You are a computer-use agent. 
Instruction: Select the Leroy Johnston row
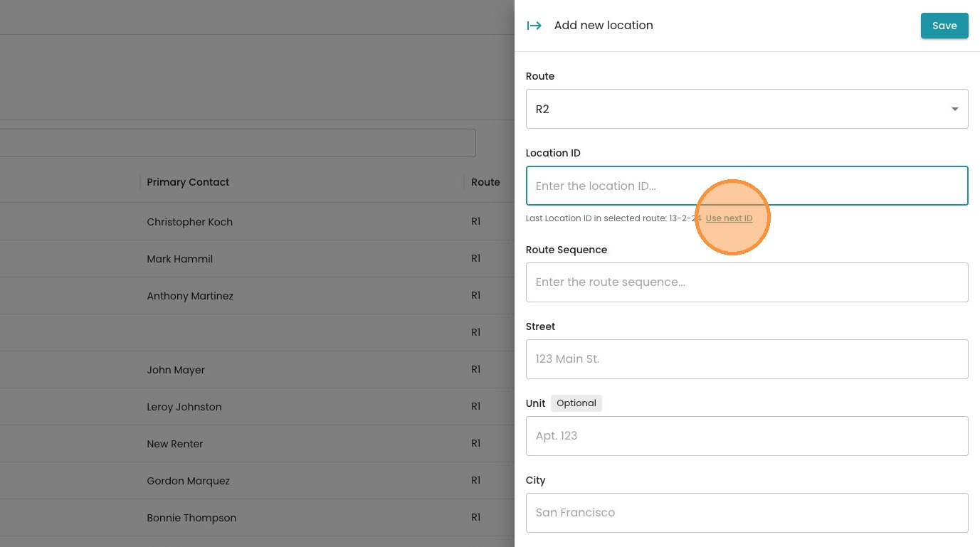[184, 407]
